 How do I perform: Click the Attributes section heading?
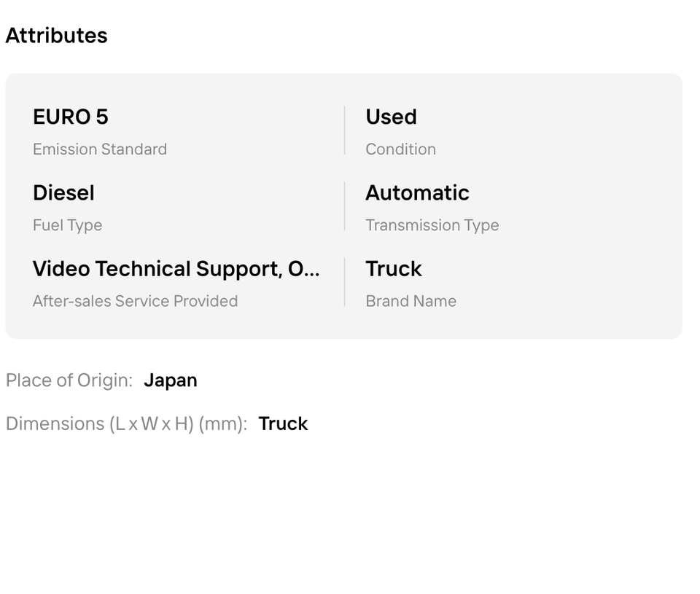click(56, 36)
